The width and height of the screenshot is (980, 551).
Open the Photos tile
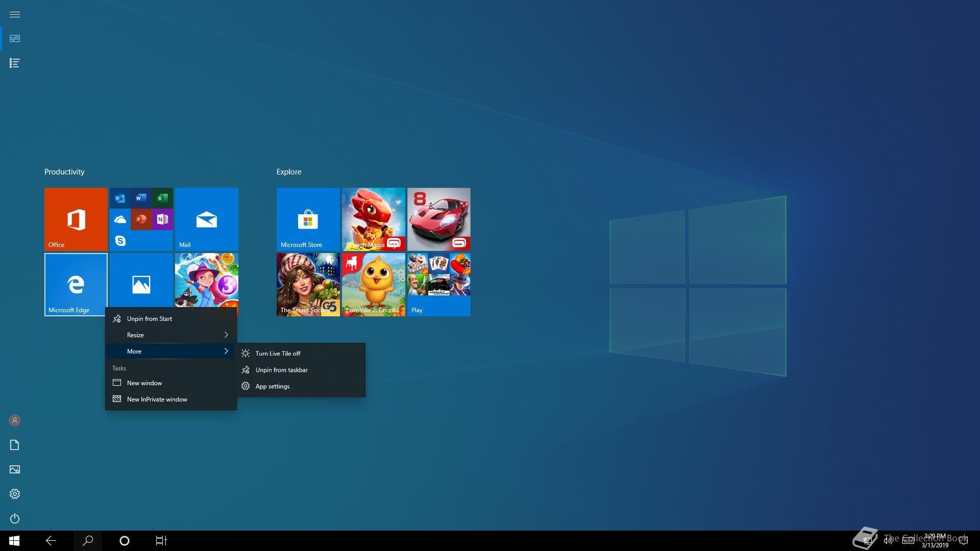coord(141,280)
